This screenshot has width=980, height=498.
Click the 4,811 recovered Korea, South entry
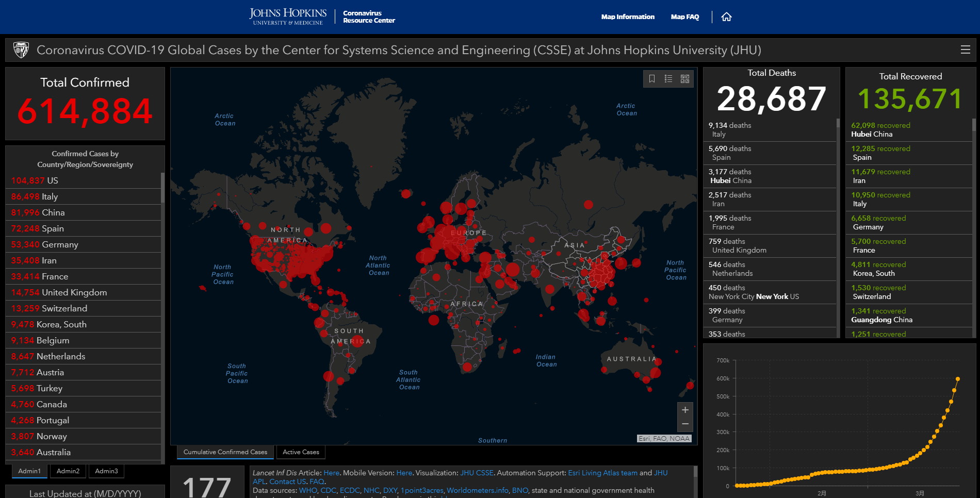coord(909,269)
